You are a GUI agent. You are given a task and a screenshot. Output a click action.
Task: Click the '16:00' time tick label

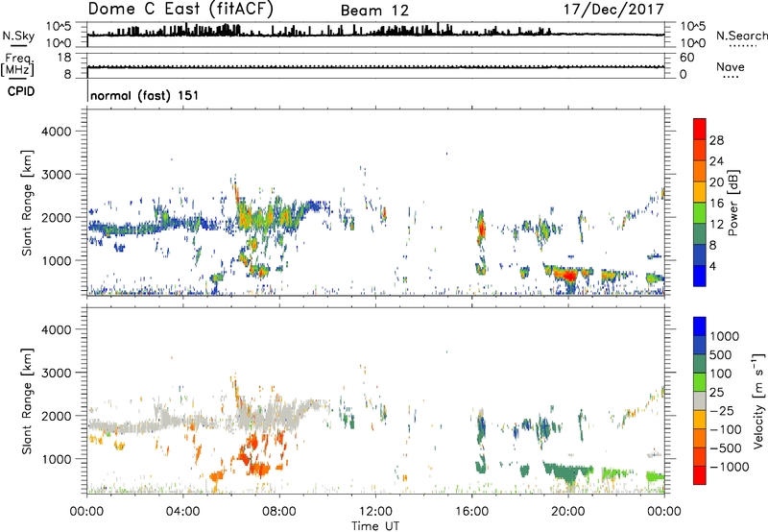[x=471, y=512]
